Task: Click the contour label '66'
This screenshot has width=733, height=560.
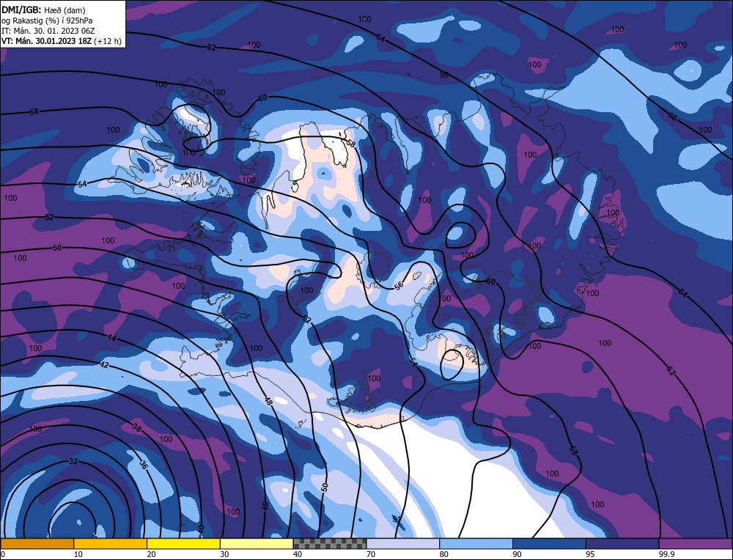Action: [671, 117]
